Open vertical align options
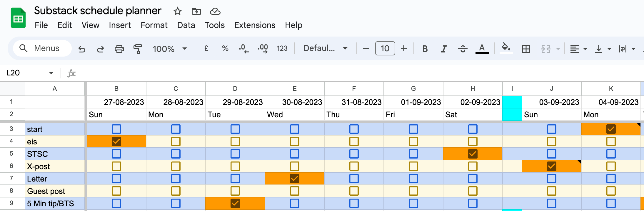The width and height of the screenshot is (644, 211). (599, 49)
